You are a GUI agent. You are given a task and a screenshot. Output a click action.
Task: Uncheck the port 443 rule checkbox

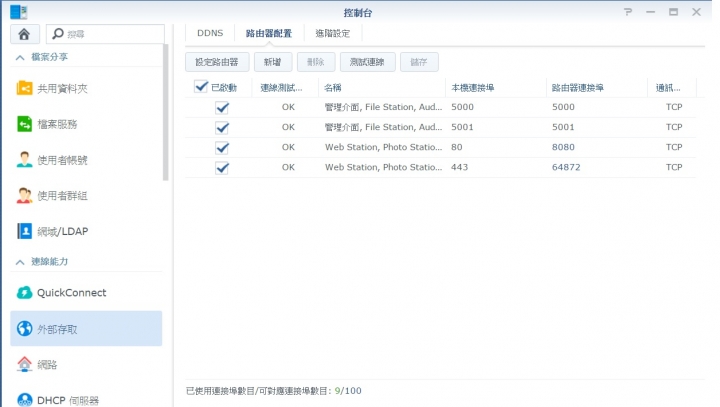coord(222,168)
